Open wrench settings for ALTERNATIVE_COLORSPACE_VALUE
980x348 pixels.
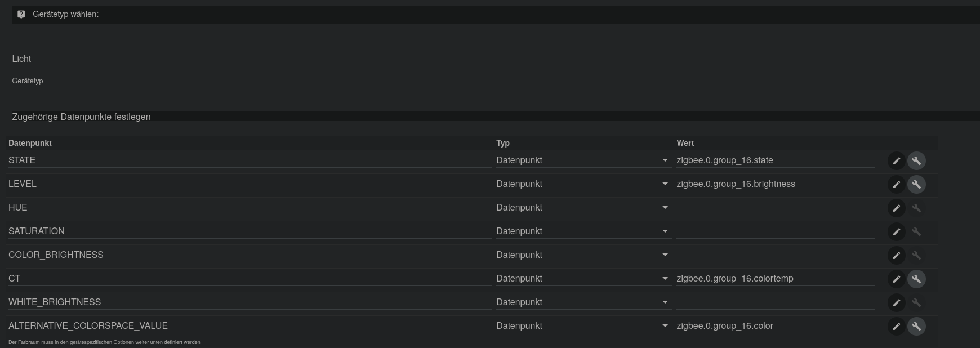pos(916,327)
